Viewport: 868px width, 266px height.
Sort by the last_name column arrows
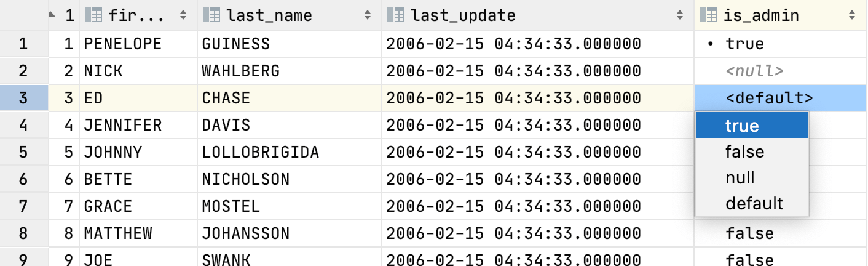368,15
